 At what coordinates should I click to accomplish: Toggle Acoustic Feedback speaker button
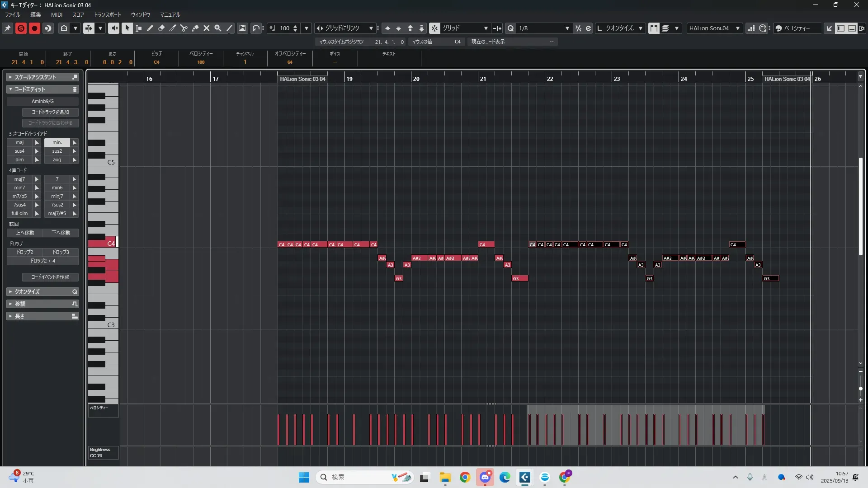113,28
